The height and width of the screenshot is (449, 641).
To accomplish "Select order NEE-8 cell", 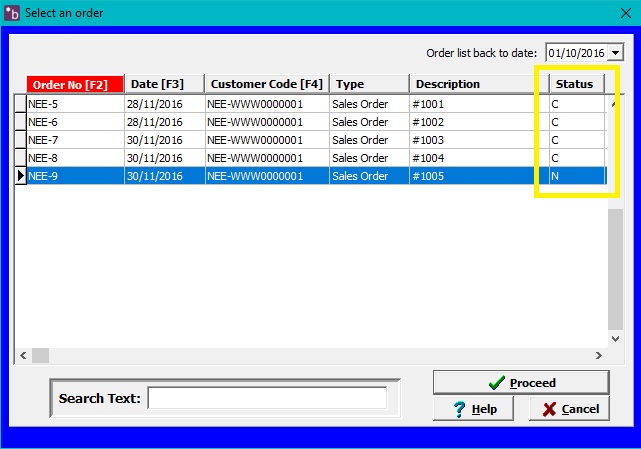I will click(x=75, y=158).
